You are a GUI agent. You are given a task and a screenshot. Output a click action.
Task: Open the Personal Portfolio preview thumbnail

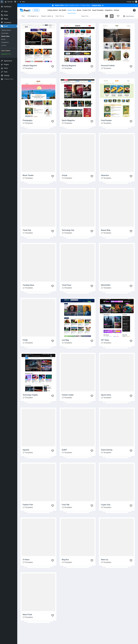click(x=117, y=43)
